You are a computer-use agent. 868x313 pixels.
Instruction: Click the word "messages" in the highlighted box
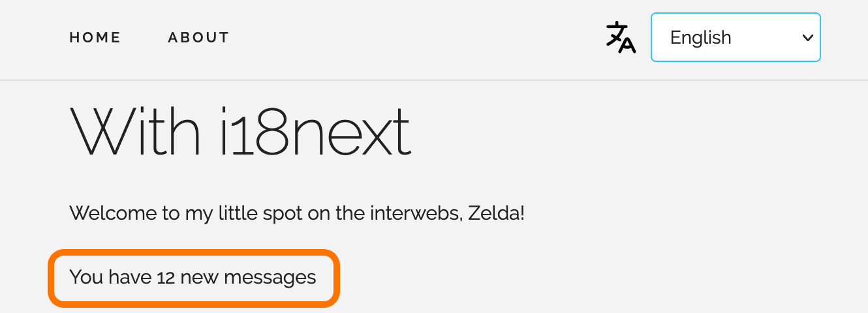tap(270, 278)
